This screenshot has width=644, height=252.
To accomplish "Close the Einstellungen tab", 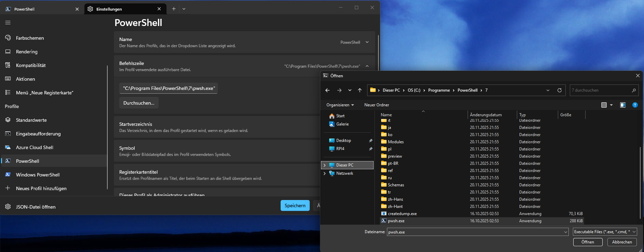I will (159, 9).
